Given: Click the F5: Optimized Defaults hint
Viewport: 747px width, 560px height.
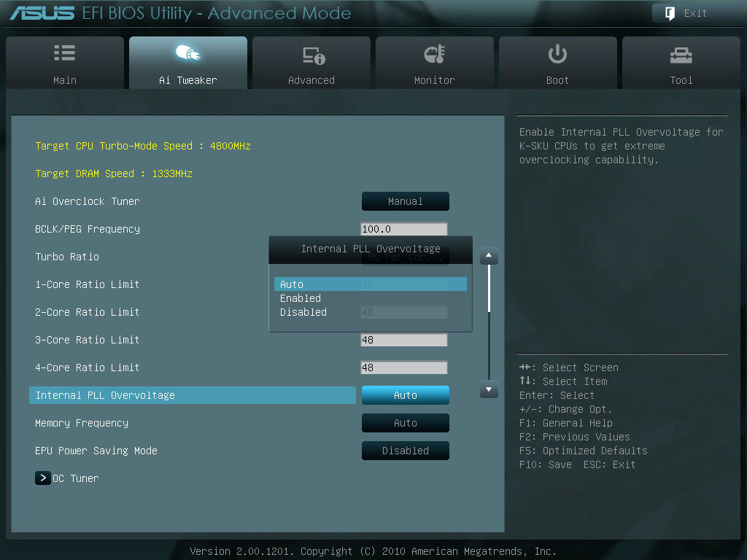Looking at the screenshot, I should [x=583, y=451].
